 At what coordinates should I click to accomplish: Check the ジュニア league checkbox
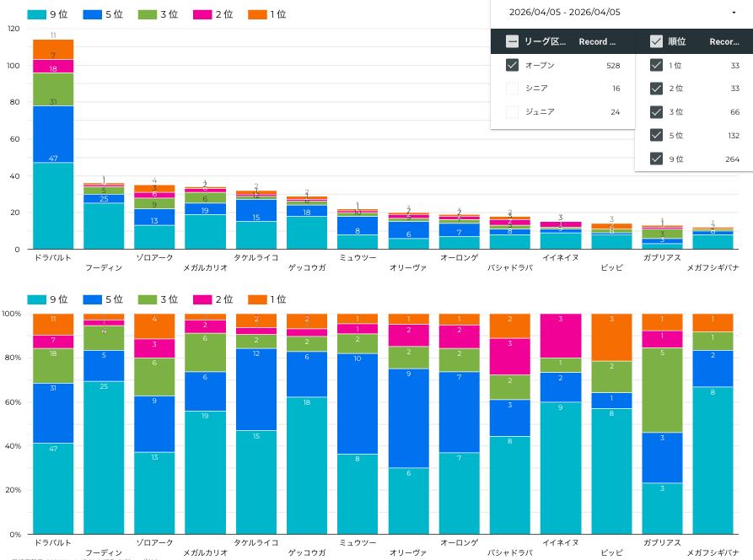[x=512, y=112]
